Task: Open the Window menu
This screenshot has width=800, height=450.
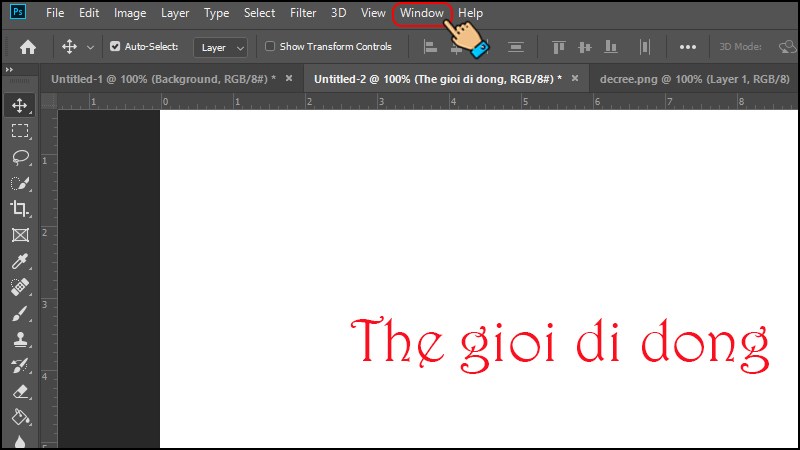Action: (422, 13)
